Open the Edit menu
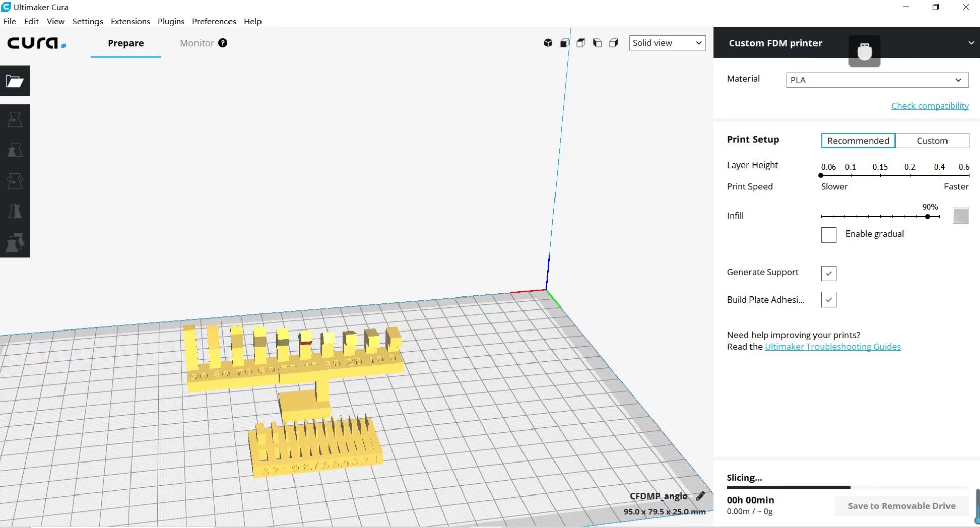 click(x=31, y=21)
